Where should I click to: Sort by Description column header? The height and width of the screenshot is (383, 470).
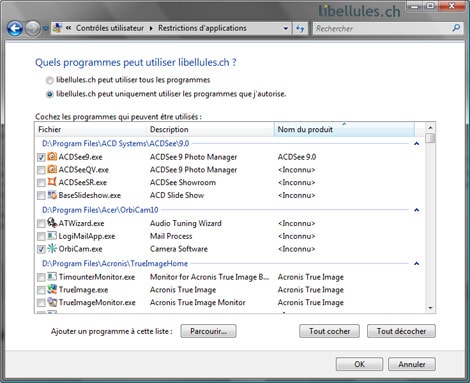(211, 129)
